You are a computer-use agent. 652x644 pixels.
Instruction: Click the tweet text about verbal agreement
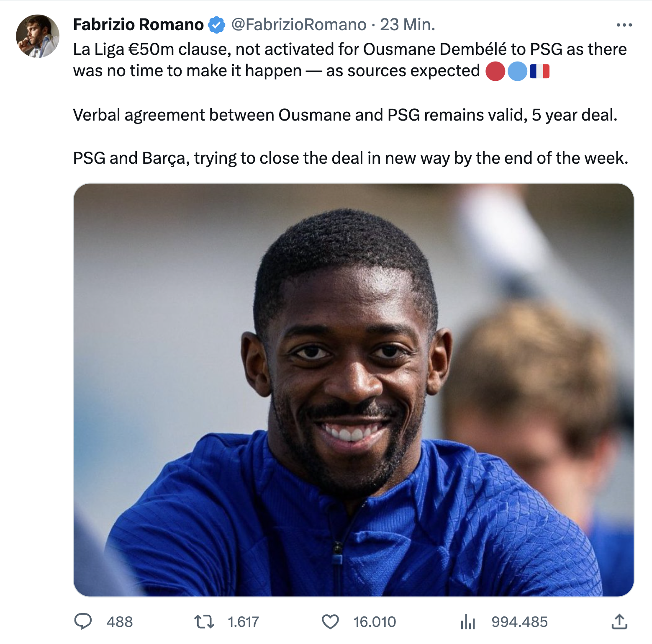[345, 115]
